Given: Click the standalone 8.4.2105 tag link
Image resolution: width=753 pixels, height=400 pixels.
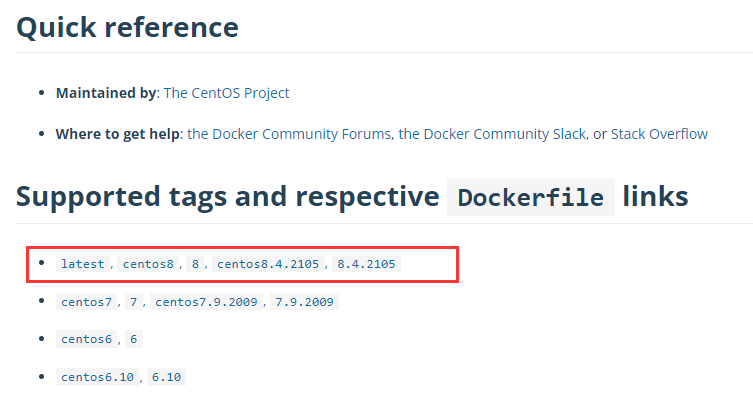Looking at the screenshot, I should (366, 264).
